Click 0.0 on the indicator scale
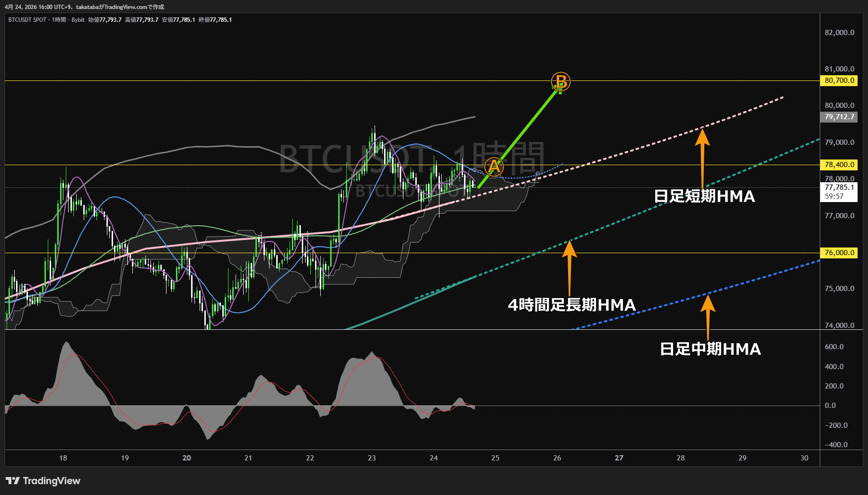868x495 pixels. (x=830, y=406)
